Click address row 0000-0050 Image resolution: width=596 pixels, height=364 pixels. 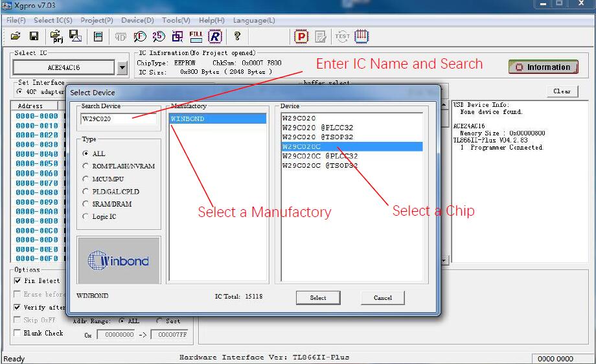coord(37,163)
